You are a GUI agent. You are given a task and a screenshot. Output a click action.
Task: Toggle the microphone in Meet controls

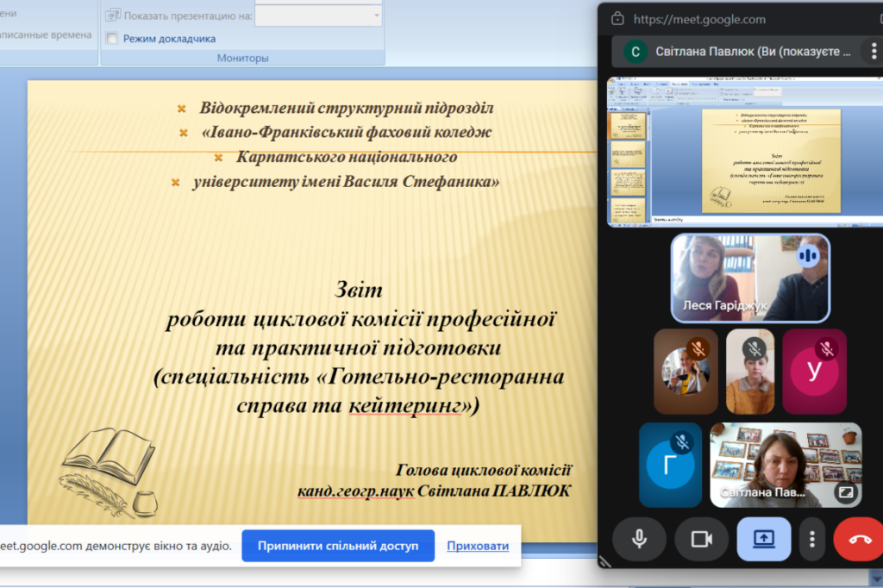639,539
